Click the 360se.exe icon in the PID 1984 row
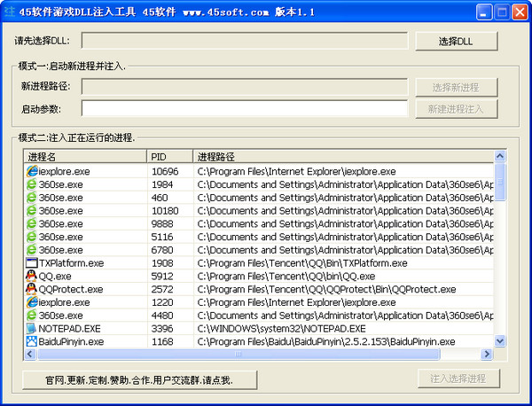This screenshot has height=406, width=532. pos(32,184)
